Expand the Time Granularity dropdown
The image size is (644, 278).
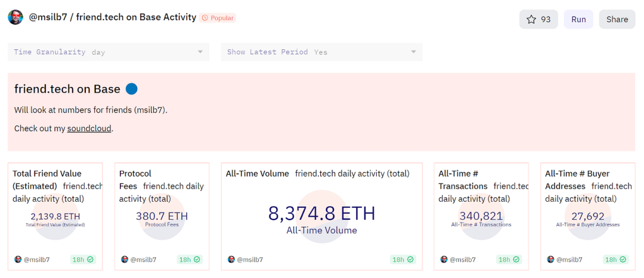tap(108, 52)
